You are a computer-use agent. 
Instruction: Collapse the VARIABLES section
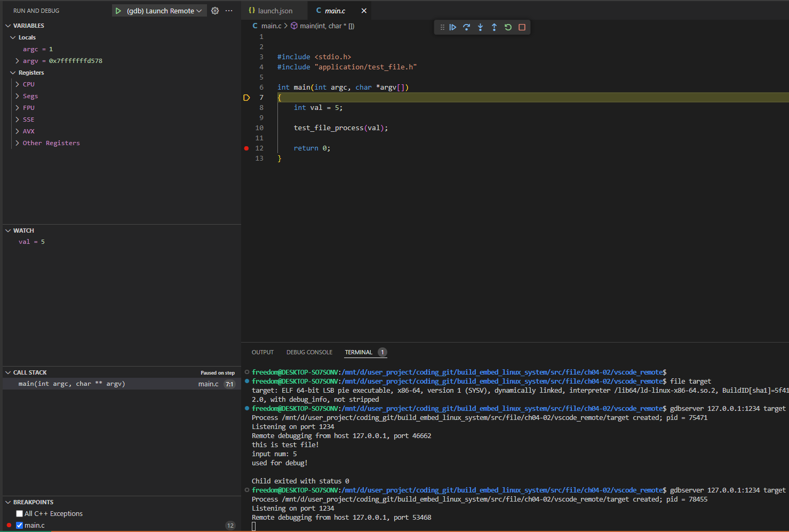pos(8,26)
